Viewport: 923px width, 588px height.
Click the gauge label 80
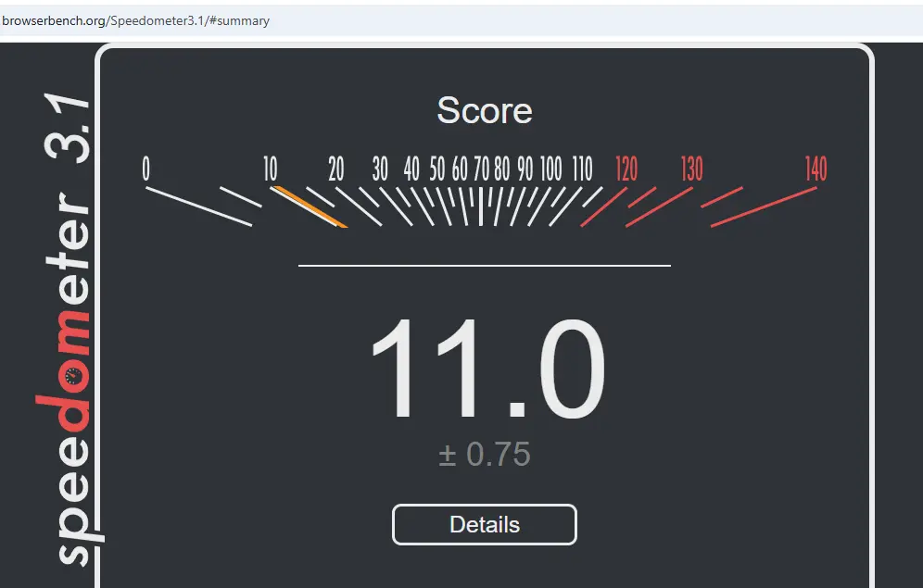502,169
